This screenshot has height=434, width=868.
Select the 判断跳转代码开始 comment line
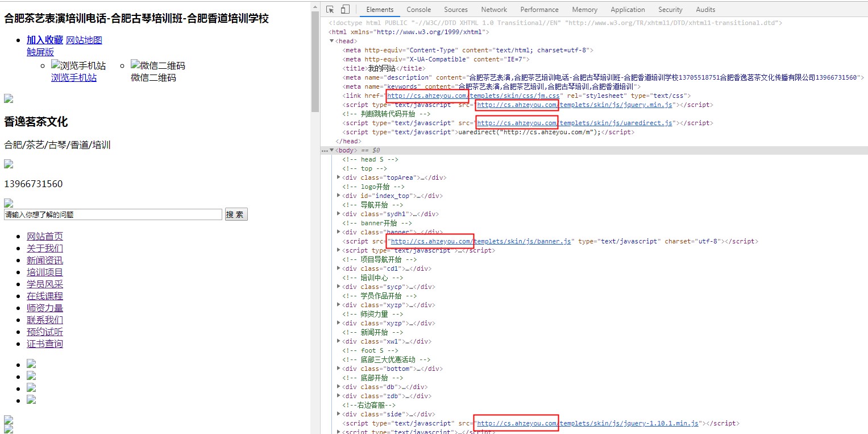388,114
